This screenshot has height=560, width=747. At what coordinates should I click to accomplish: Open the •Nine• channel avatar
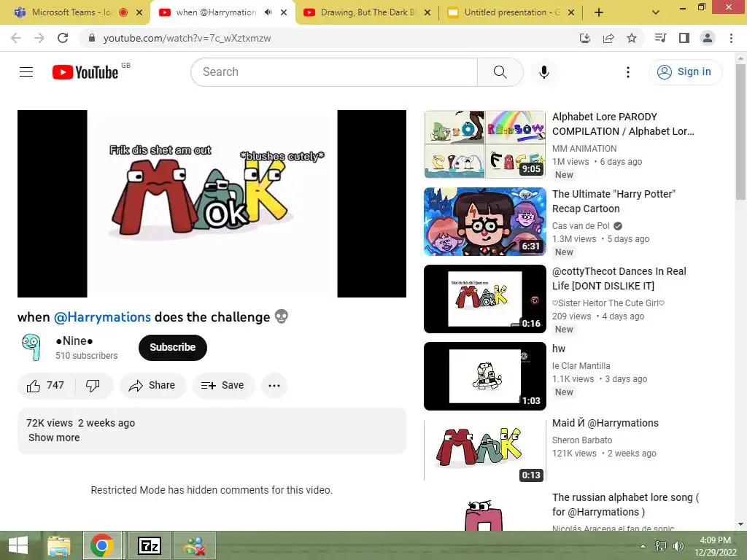point(31,347)
